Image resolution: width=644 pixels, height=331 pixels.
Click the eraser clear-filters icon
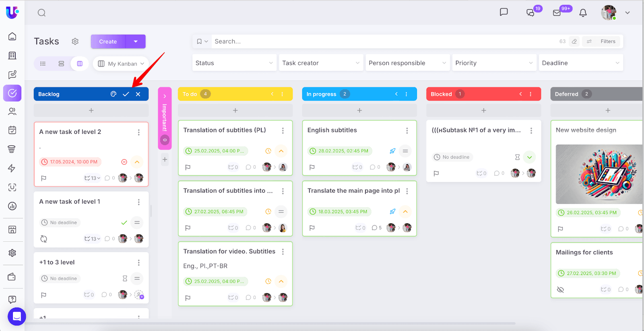[574, 41]
